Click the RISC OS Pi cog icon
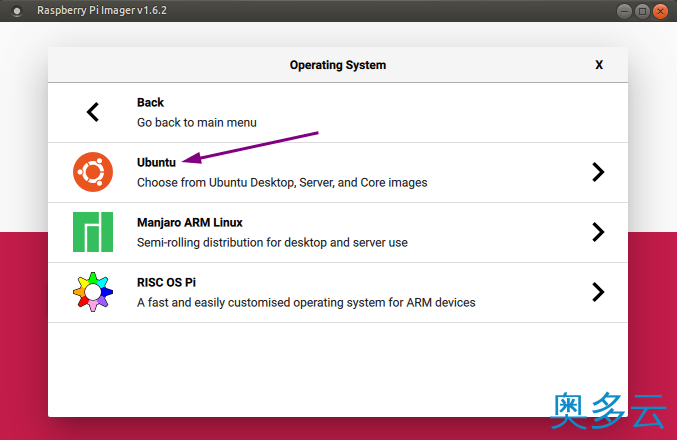The image size is (677, 440). (x=93, y=292)
